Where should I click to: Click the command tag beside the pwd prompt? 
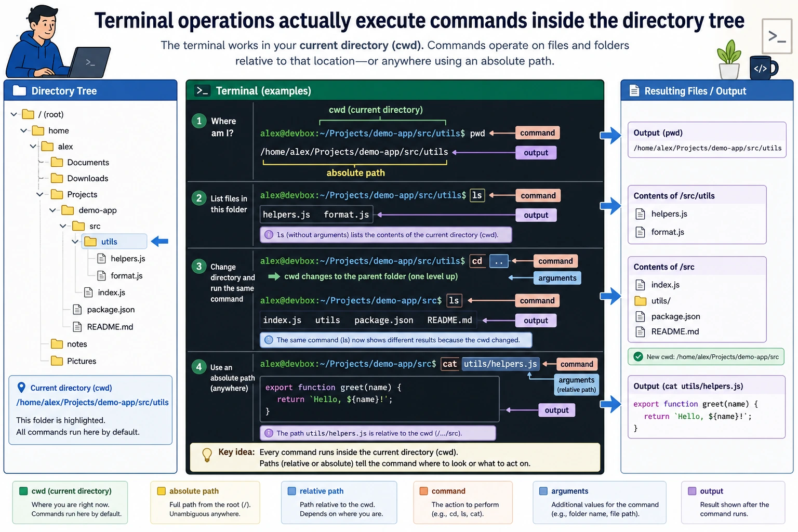(x=537, y=133)
